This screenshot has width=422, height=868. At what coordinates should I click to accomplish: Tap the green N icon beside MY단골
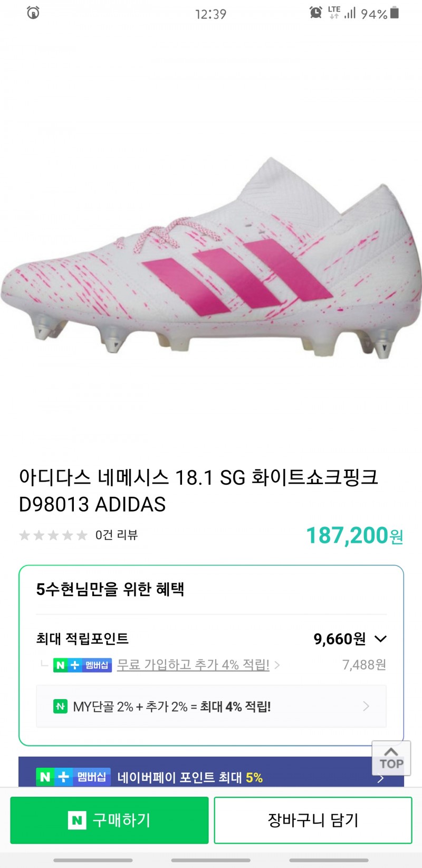(x=61, y=706)
